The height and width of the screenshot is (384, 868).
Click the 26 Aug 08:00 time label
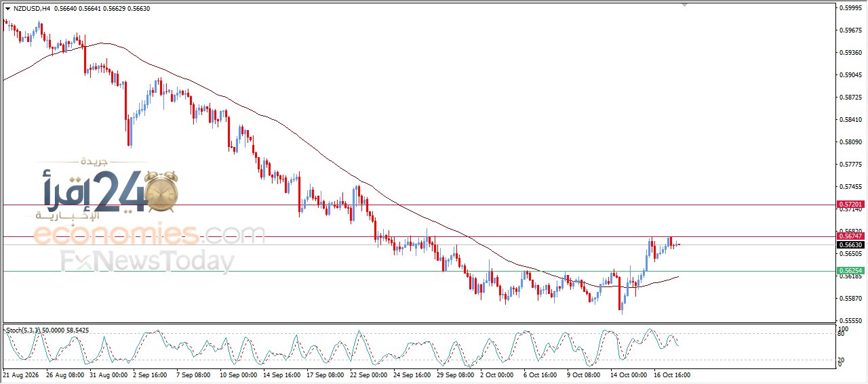click(65, 375)
